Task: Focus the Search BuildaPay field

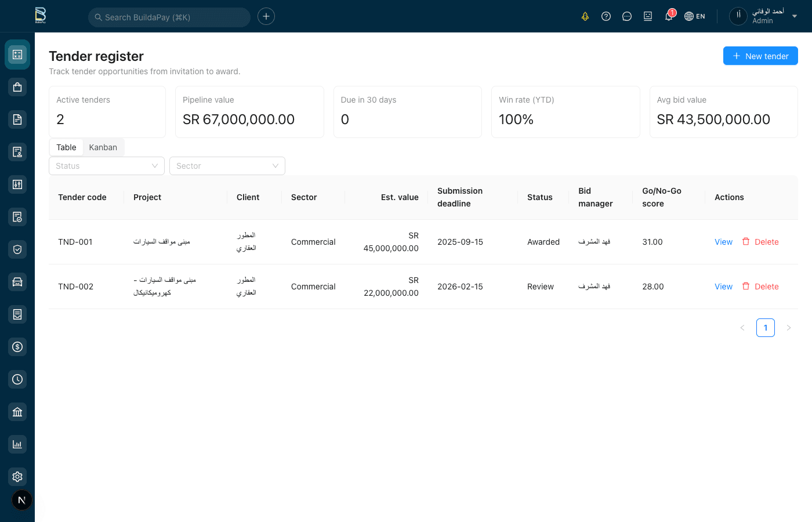Action: click(x=169, y=17)
